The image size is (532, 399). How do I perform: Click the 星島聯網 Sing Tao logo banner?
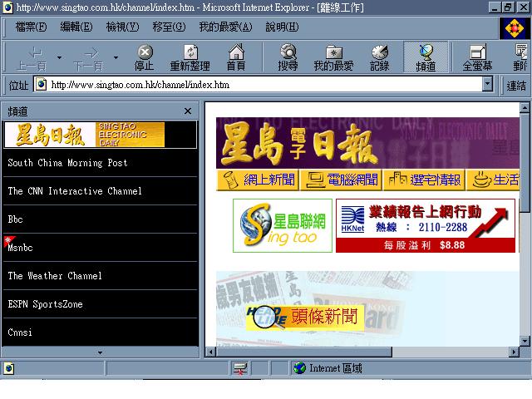[283, 225]
